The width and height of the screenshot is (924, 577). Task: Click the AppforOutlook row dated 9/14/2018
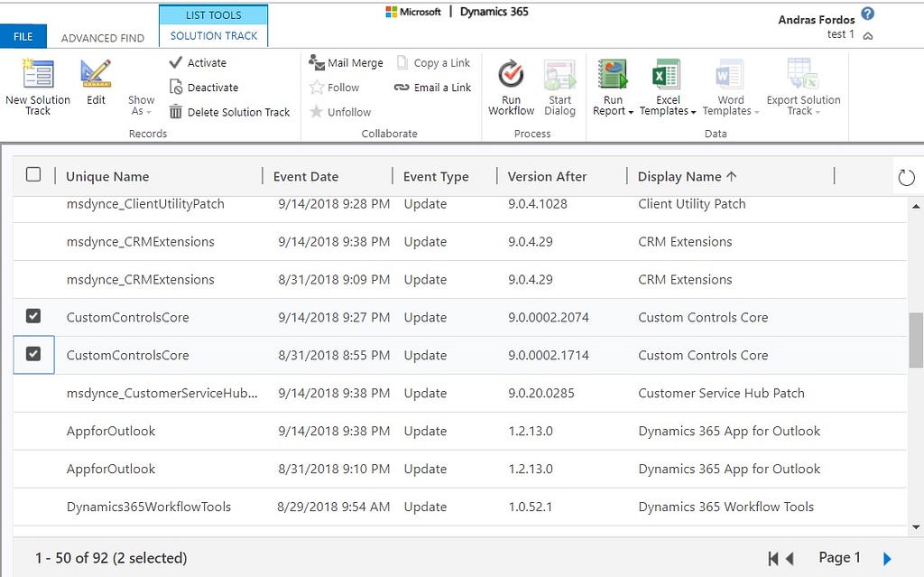coord(459,432)
